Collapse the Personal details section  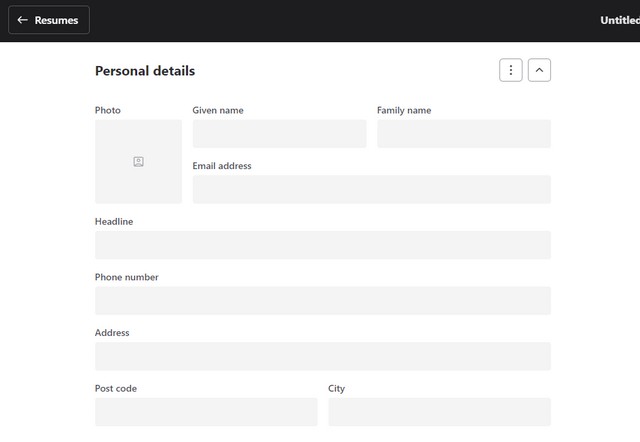pyautogui.click(x=539, y=70)
